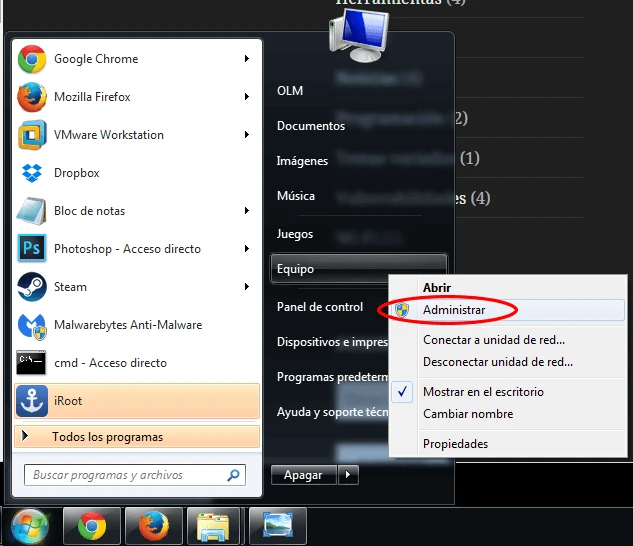Launch Photoshop - Acceso directo icon

[31, 249]
